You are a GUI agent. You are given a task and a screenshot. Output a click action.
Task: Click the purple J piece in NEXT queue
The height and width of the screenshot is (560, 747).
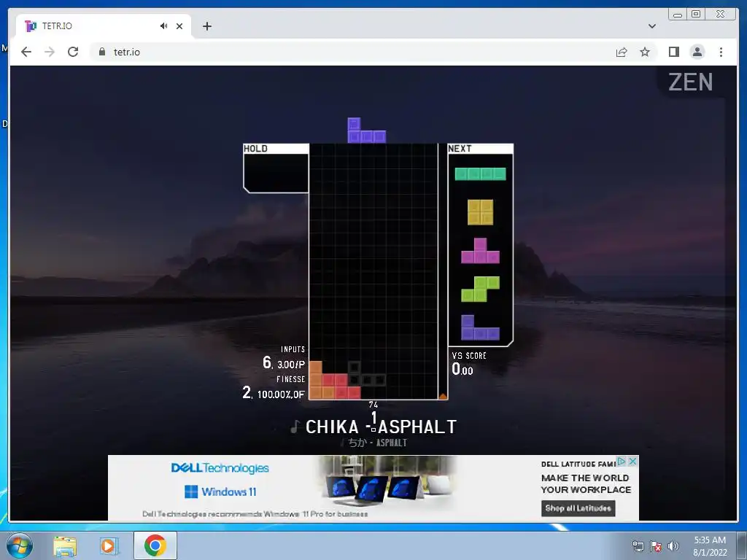pyautogui.click(x=480, y=327)
